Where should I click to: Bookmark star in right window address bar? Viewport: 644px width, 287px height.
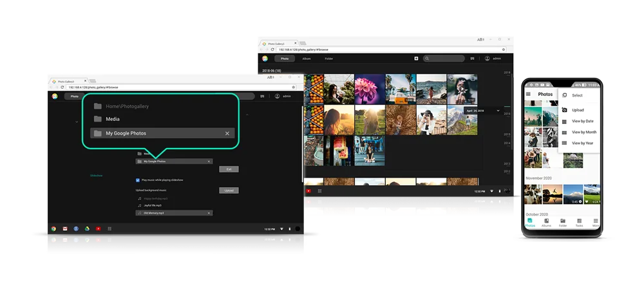(504, 50)
